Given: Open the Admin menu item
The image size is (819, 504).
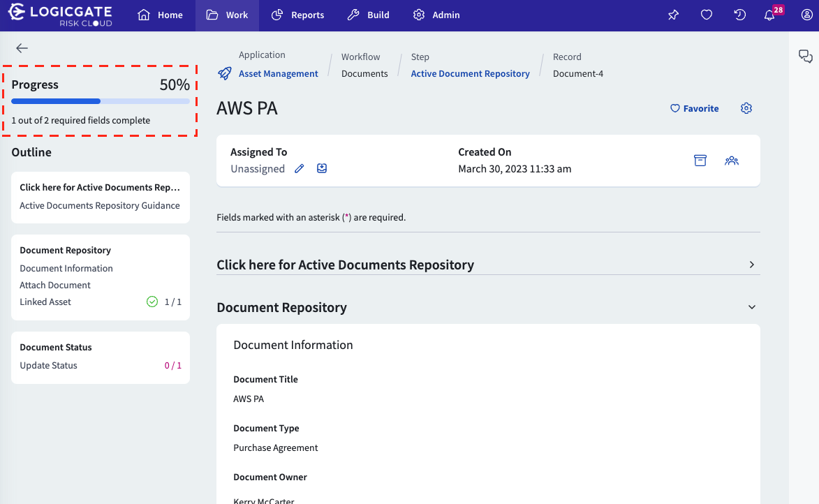Looking at the screenshot, I should (x=436, y=15).
